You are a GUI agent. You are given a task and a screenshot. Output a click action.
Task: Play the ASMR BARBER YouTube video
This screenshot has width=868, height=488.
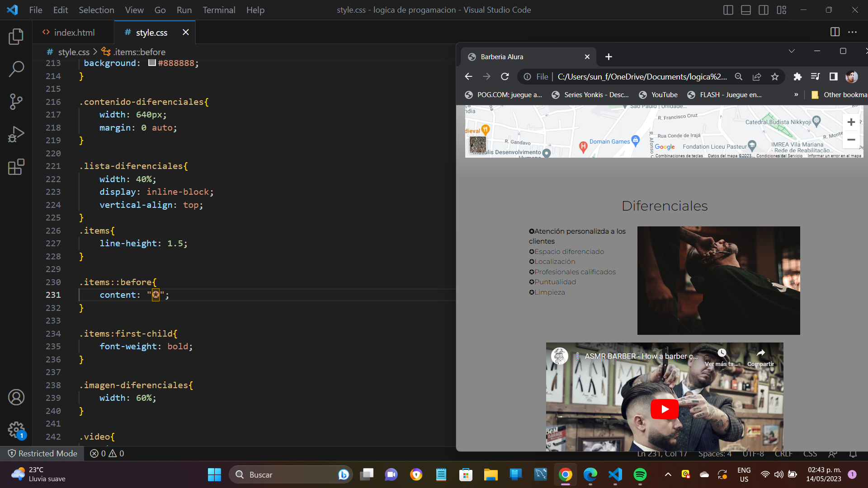click(x=665, y=409)
